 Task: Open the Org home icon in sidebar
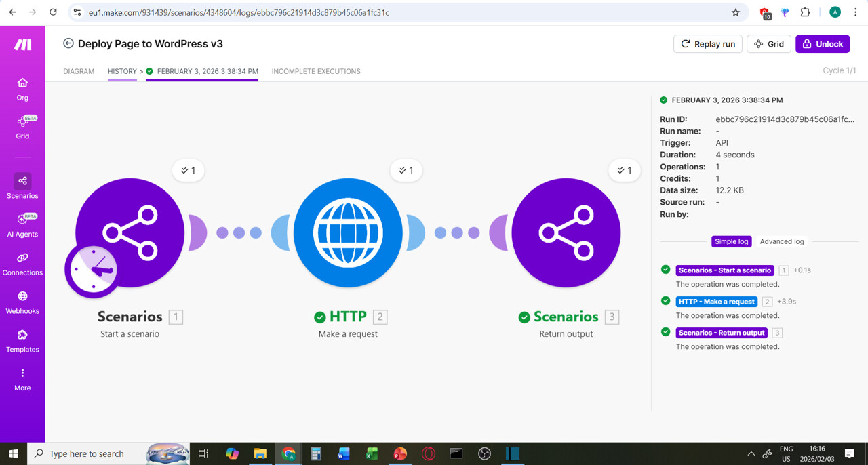coord(22,89)
